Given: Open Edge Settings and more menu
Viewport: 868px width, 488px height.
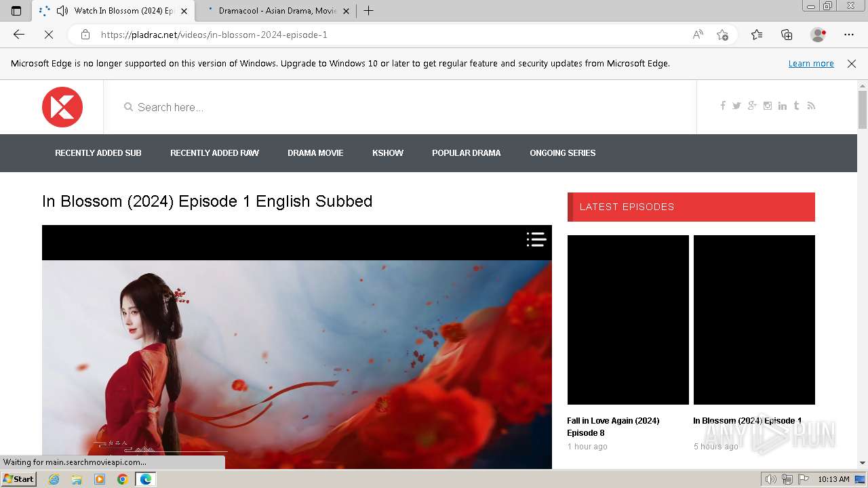Looking at the screenshot, I should pyautogui.click(x=849, y=35).
